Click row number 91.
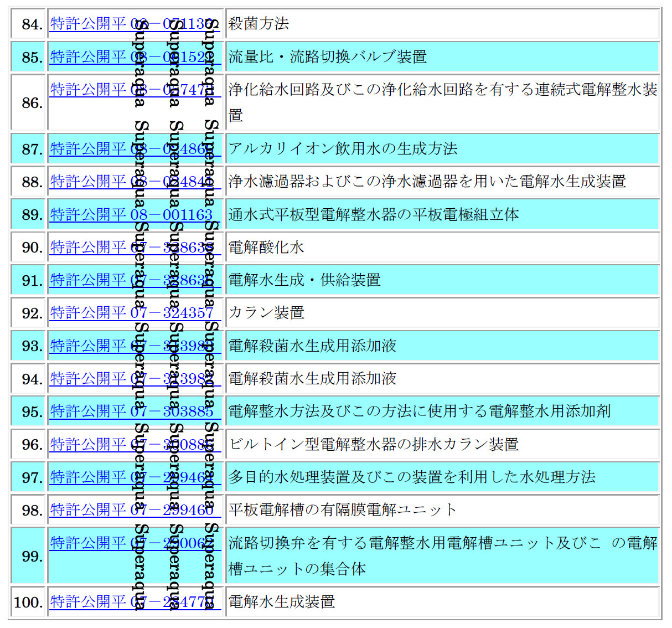The image size is (672, 628). click(x=33, y=281)
